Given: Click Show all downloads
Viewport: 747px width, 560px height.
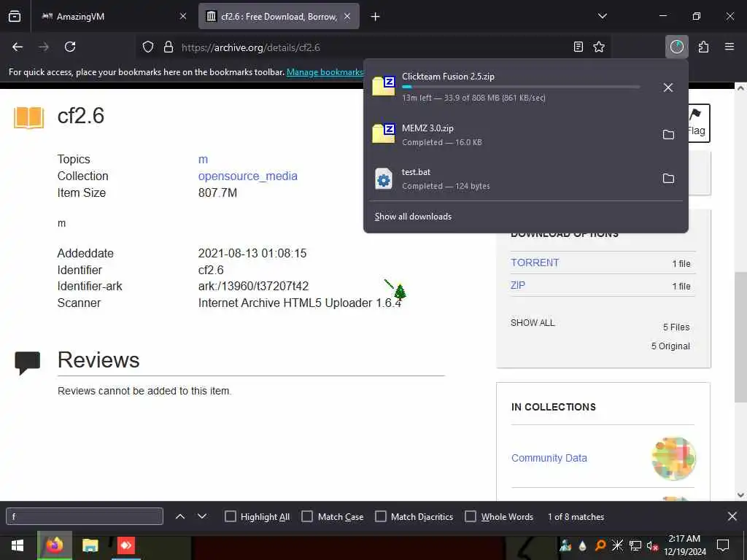Looking at the screenshot, I should (413, 217).
